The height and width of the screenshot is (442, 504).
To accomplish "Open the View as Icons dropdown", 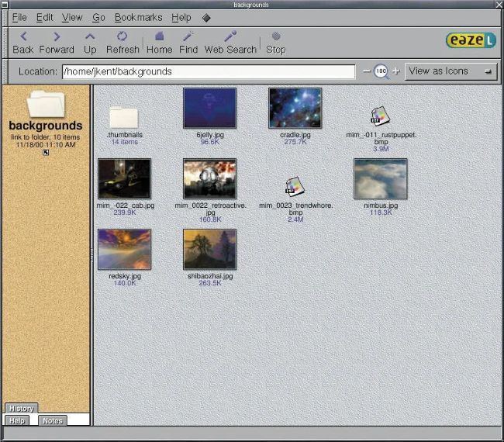I will click(451, 71).
